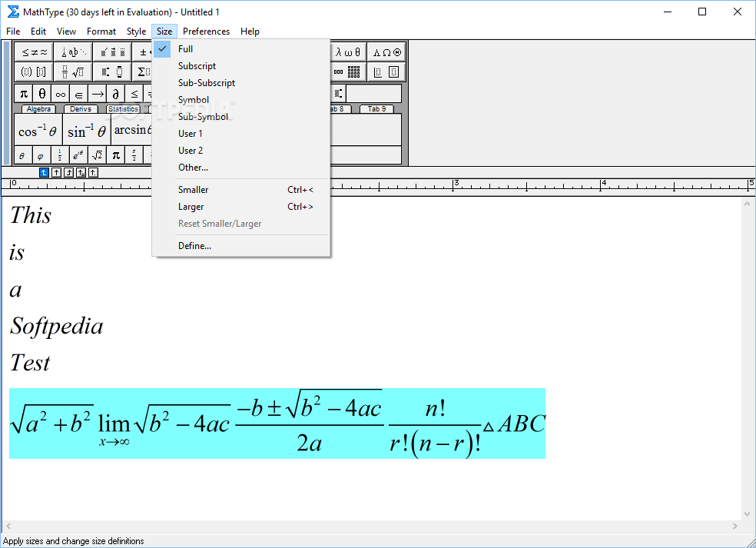Switch to Algebra tab
The width and height of the screenshot is (756, 548).
coord(38,109)
